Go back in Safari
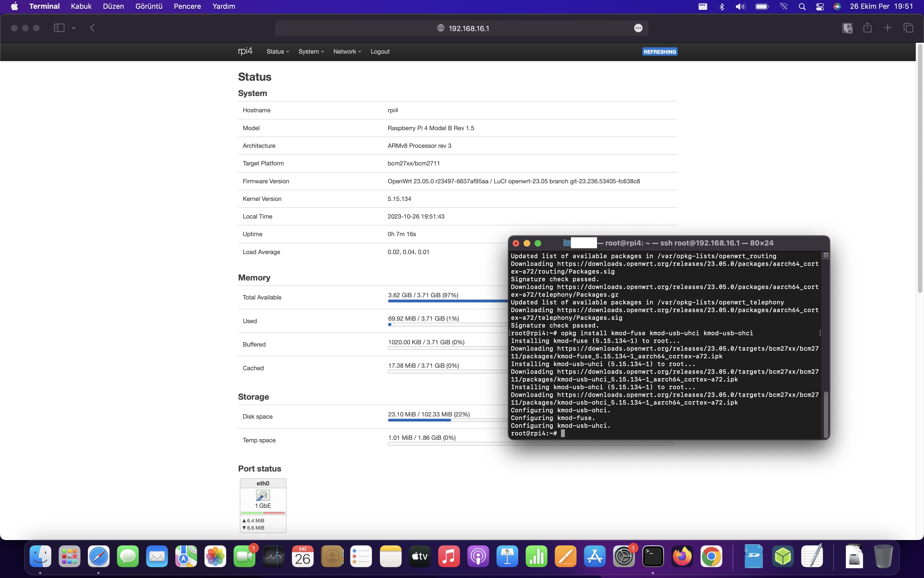 tap(92, 28)
